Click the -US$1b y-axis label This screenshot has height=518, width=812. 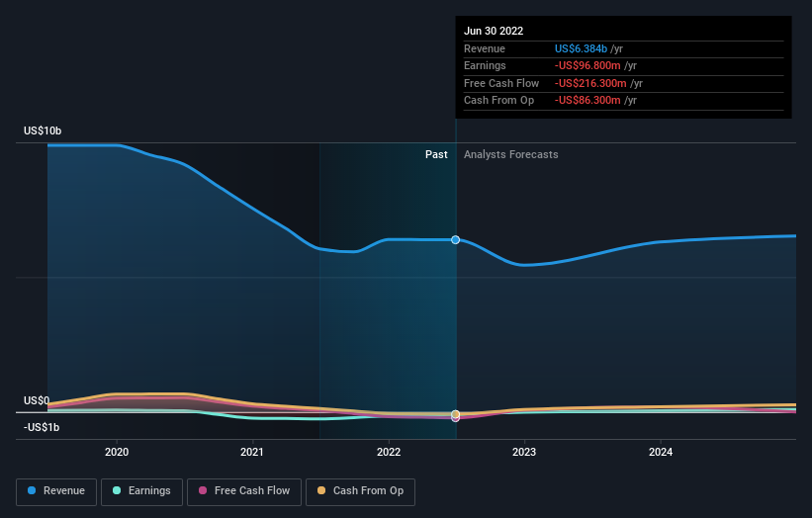click(x=42, y=427)
